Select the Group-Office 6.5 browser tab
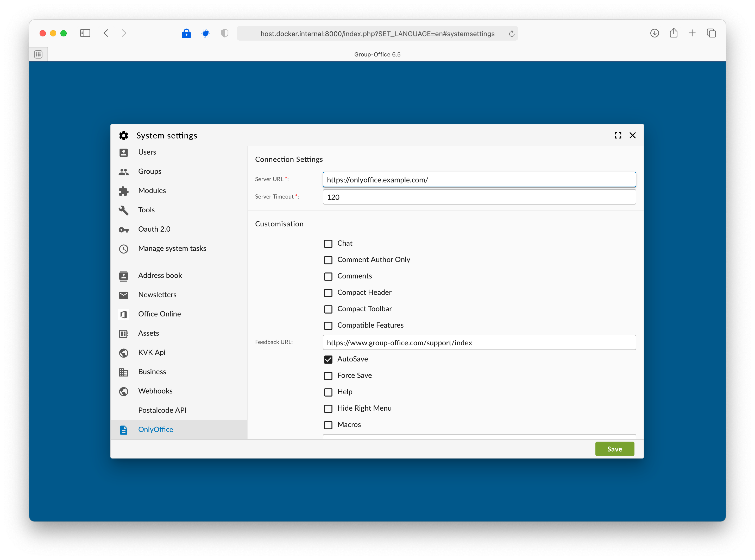 pyautogui.click(x=377, y=55)
